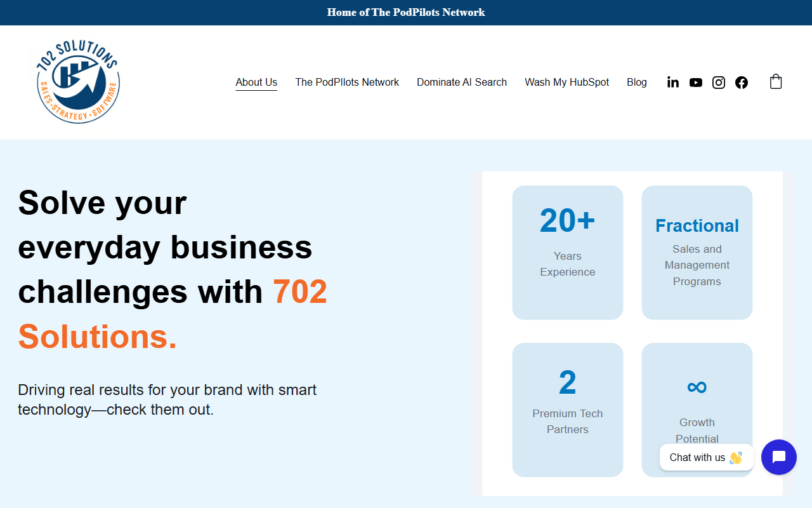Navigate to the Blog page
The image size is (812, 508).
tap(637, 82)
